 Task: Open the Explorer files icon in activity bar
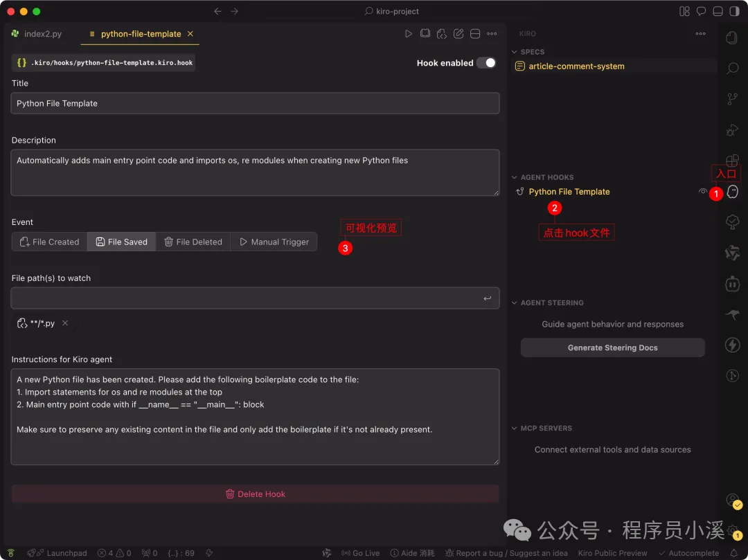click(732, 37)
